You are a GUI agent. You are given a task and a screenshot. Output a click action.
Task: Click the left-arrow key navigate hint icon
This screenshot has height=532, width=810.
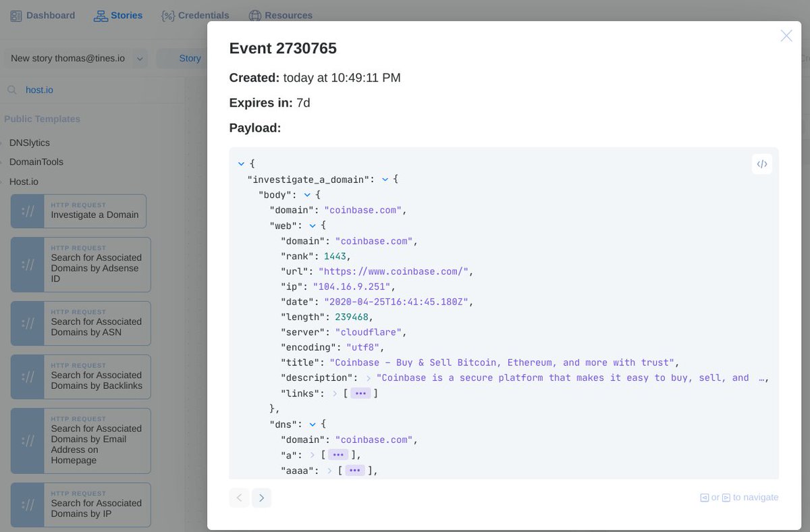705,498
